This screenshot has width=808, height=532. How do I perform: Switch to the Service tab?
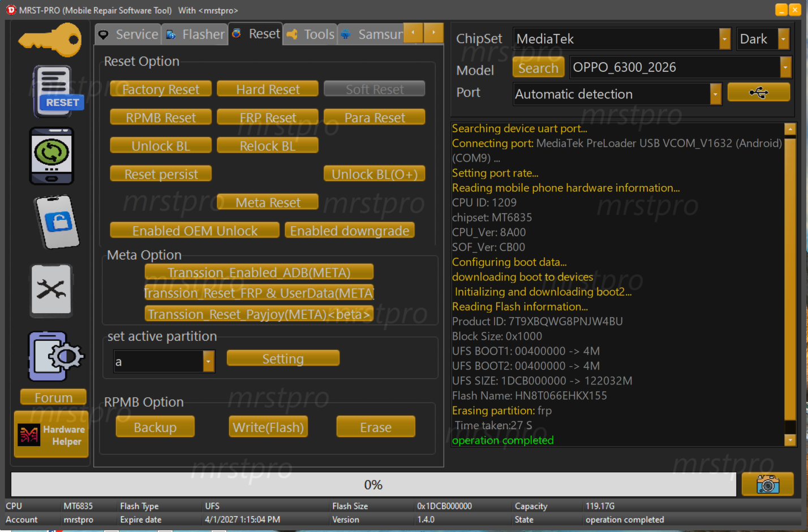(x=128, y=34)
